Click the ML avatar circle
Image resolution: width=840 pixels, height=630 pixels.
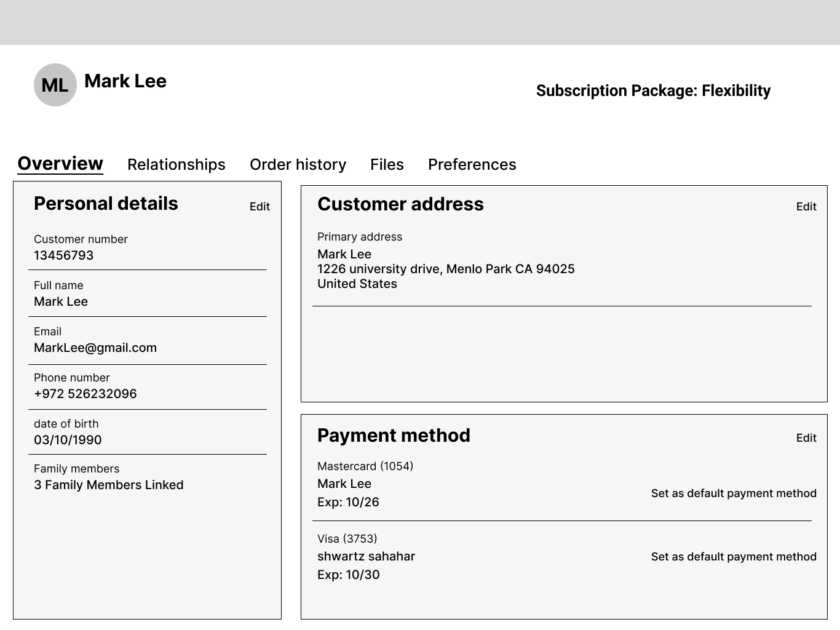tap(55, 85)
